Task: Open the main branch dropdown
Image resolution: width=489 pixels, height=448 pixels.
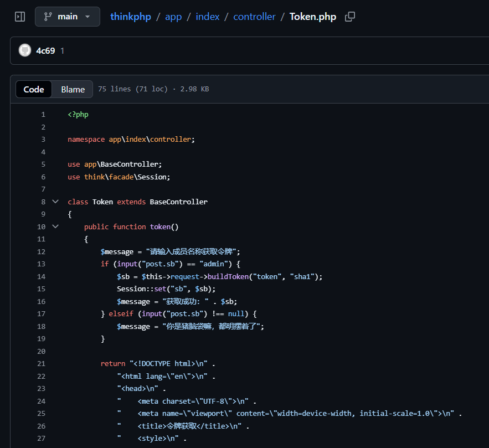Action: (67, 17)
